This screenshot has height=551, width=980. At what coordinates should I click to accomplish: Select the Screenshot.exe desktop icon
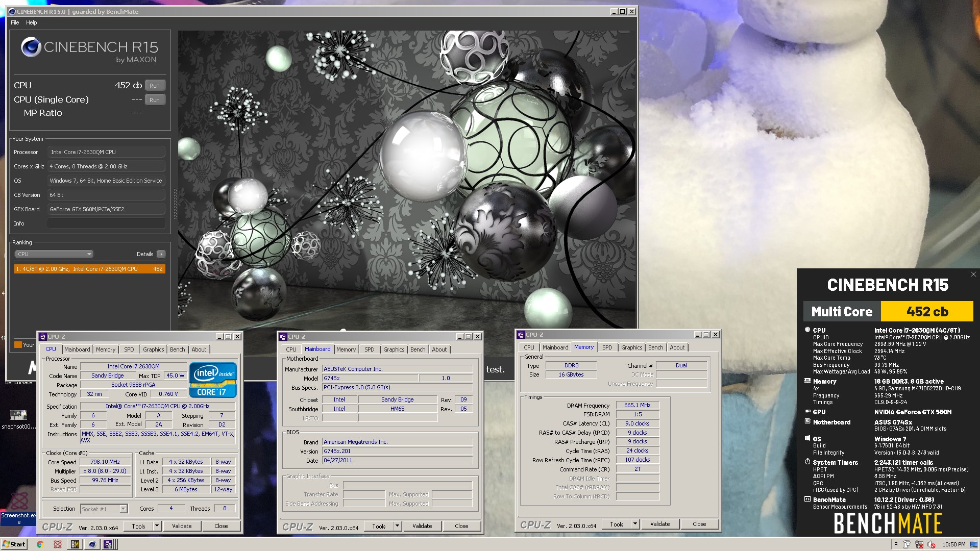point(18,508)
